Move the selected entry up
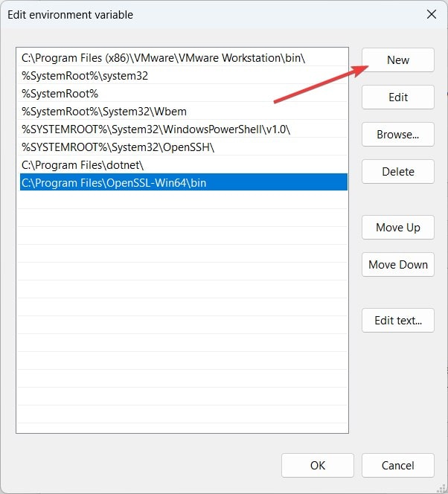 click(398, 227)
